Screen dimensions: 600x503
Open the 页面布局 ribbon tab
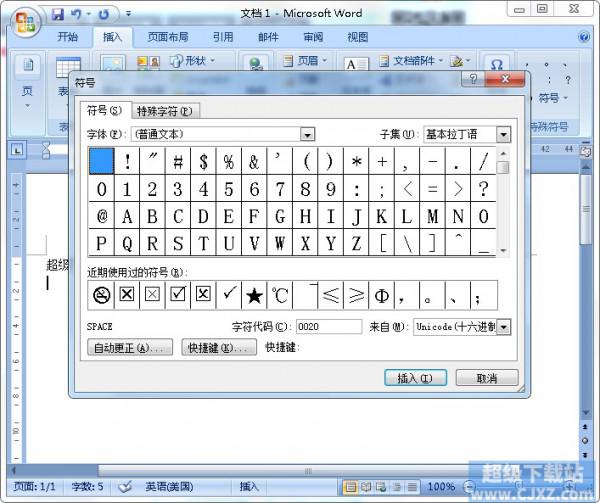point(168,37)
